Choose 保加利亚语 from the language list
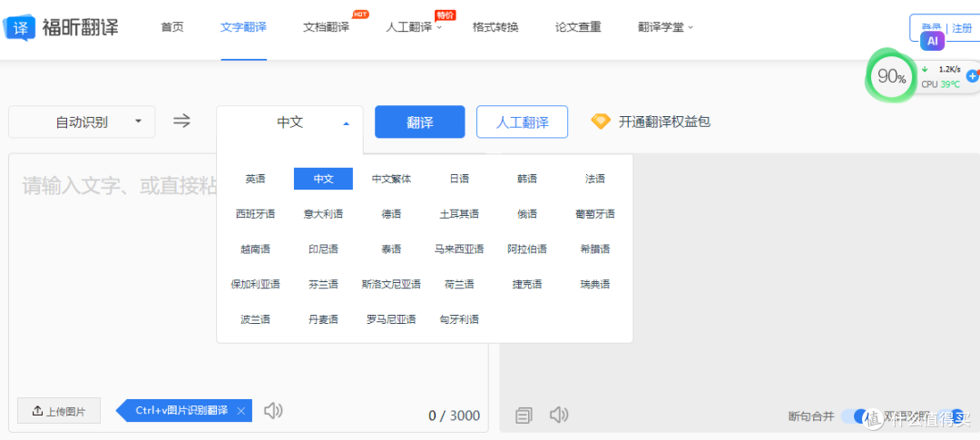Screen dimensions: 980x440 (256, 284)
